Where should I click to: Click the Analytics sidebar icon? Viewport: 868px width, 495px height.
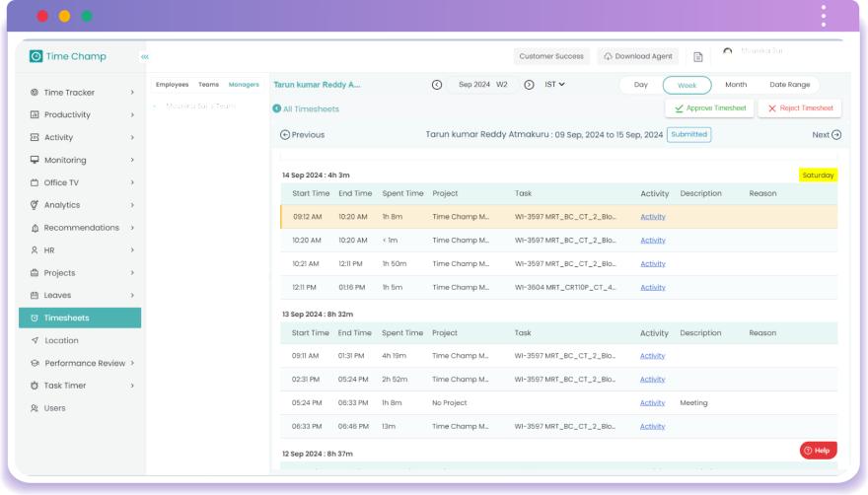point(35,205)
